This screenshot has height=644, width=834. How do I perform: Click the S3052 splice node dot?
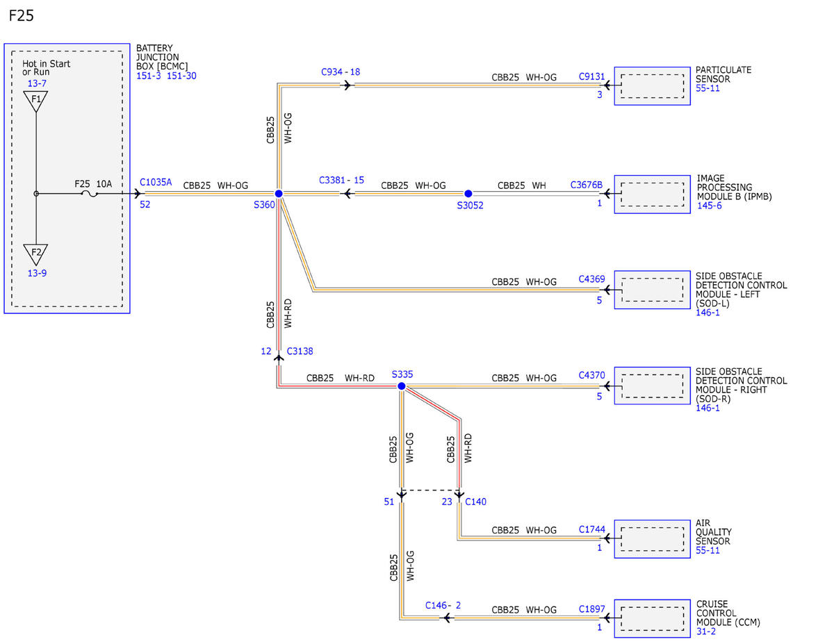click(x=468, y=193)
